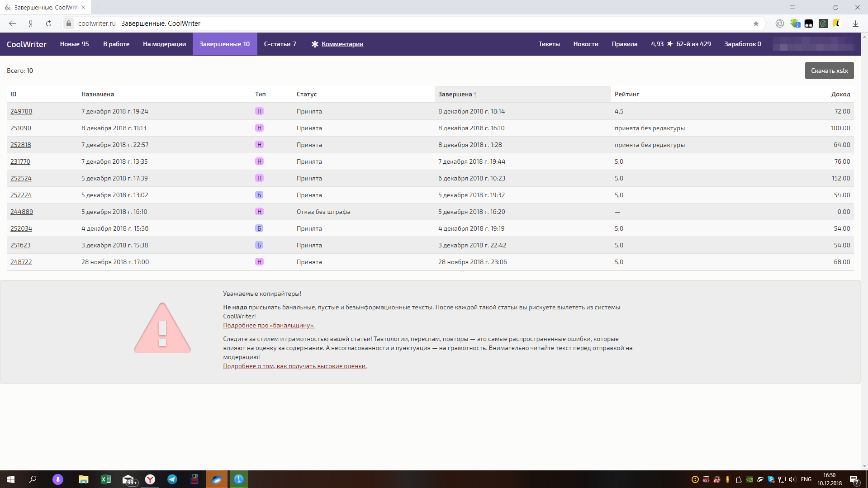
Task: Open order ID 249788 link
Action: pyautogui.click(x=21, y=111)
